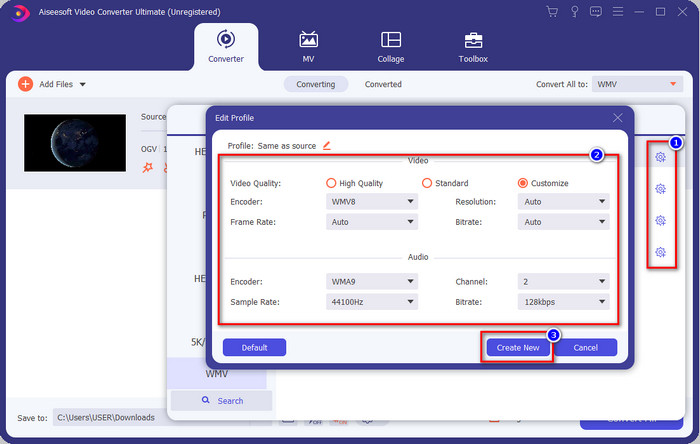Open the feedback chat icon
The height and width of the screenshot is (444, 700).
pyautogui.click(x=596, y=12)
